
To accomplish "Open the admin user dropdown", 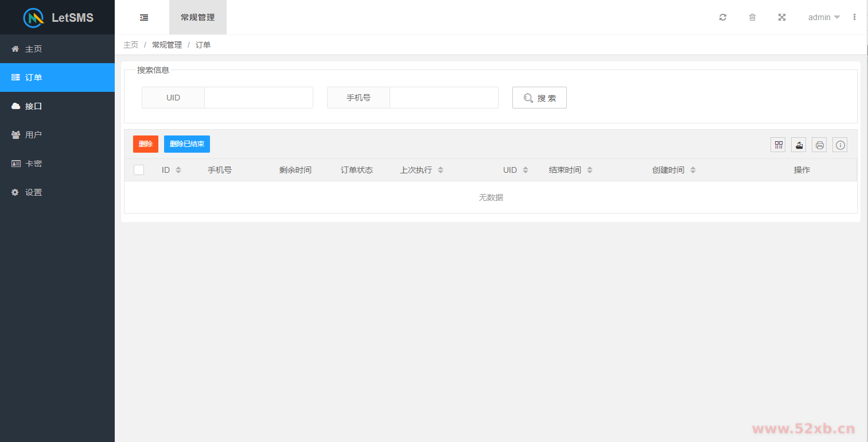I will coord(824,17).
